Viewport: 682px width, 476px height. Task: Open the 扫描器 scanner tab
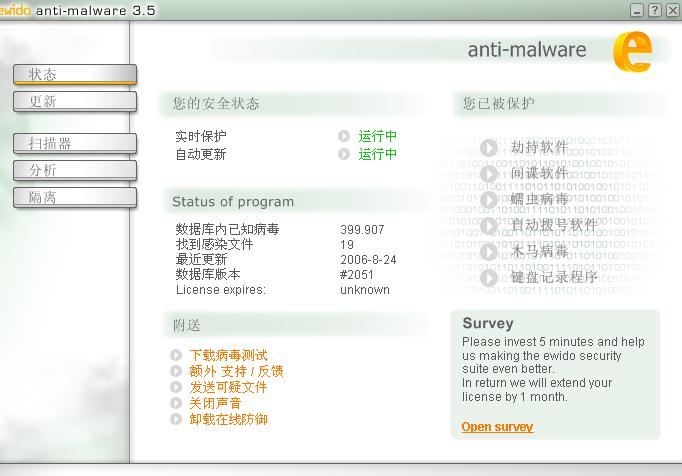[75, 144]
